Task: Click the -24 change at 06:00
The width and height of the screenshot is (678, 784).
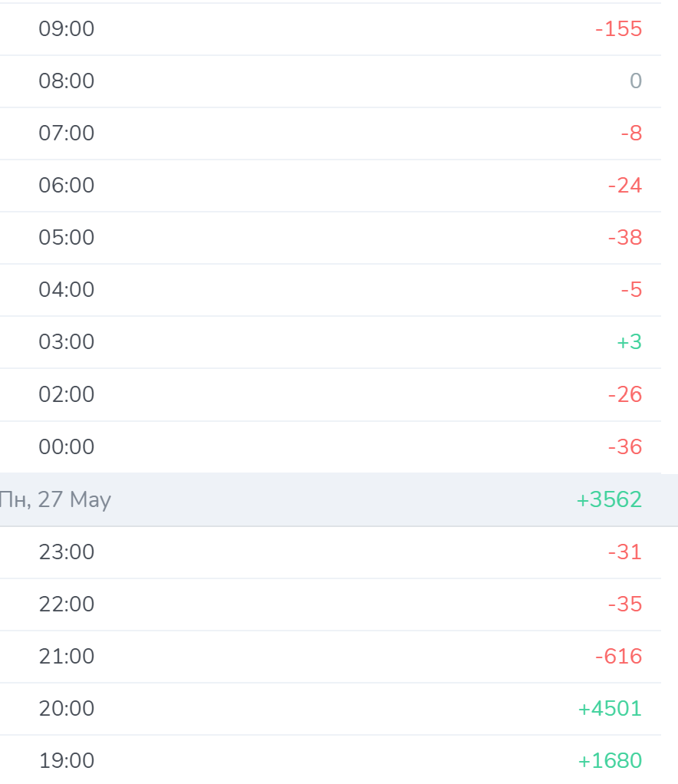Action: (x=625, y=186)
